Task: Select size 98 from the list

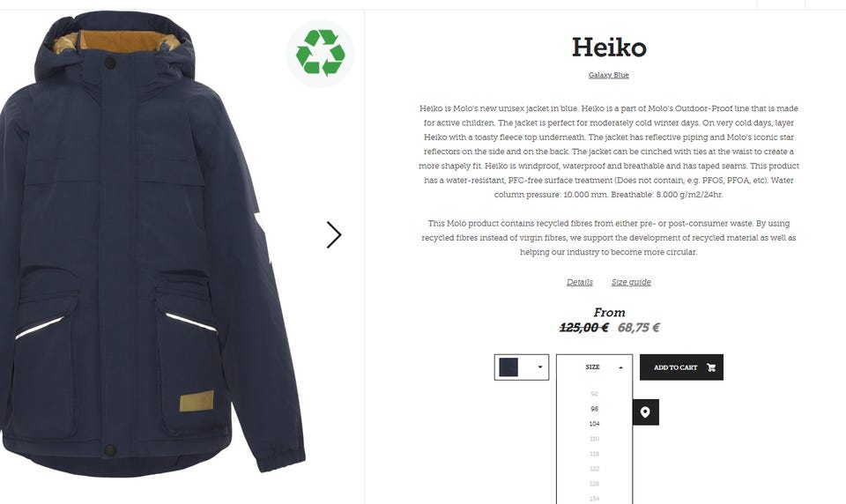Action: point(595,409)
